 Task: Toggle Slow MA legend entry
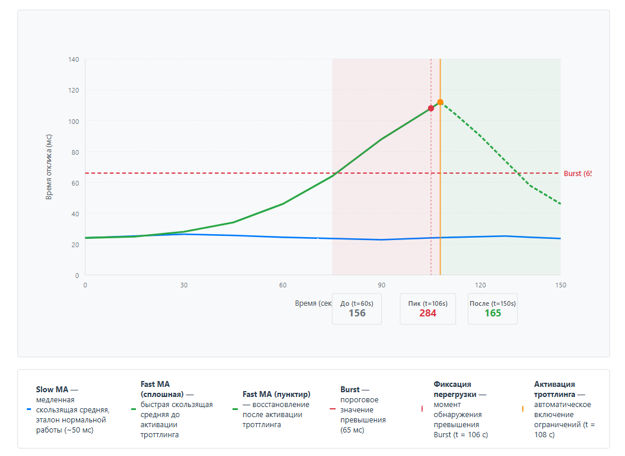[x=69, y=409]
